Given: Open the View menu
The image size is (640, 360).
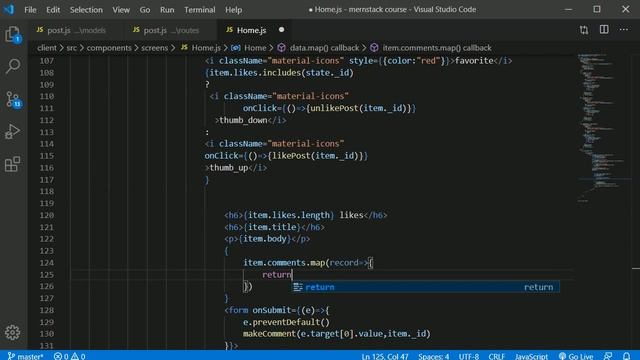Looking at the screenshot, I should coord(121,9).
